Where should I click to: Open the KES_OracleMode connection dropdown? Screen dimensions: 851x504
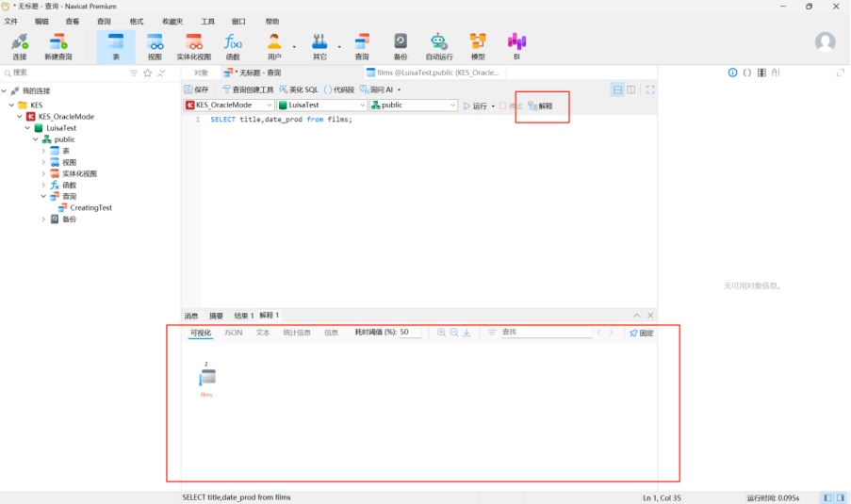pyautogui.click(x=227, y=106)
